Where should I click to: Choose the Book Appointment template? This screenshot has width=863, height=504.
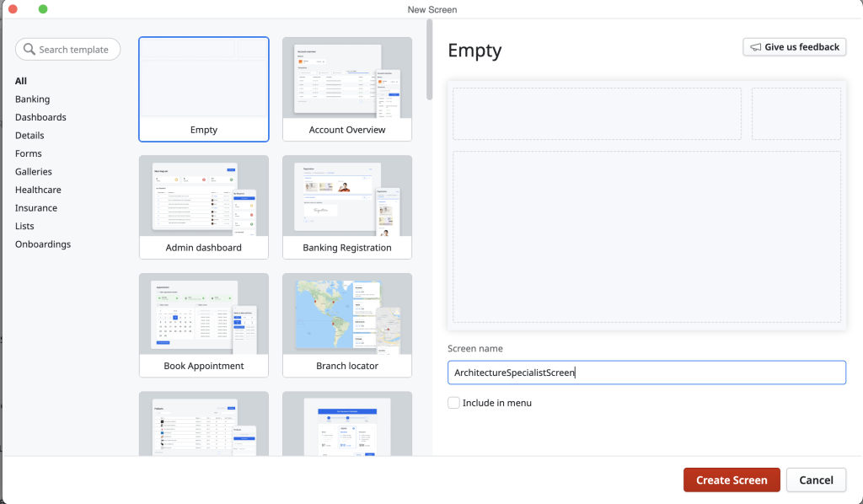pos(204,324)
